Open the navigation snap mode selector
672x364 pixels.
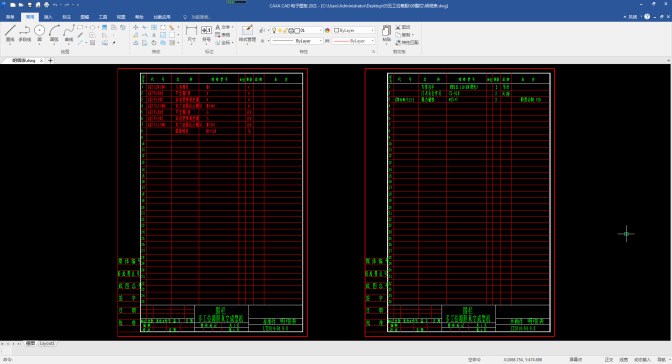click(664, 360)
